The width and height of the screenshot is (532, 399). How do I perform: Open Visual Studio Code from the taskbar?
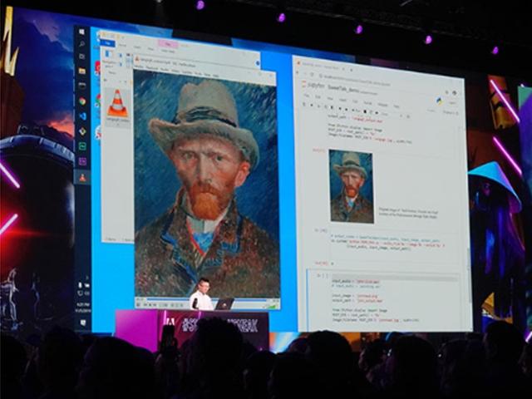82,116
